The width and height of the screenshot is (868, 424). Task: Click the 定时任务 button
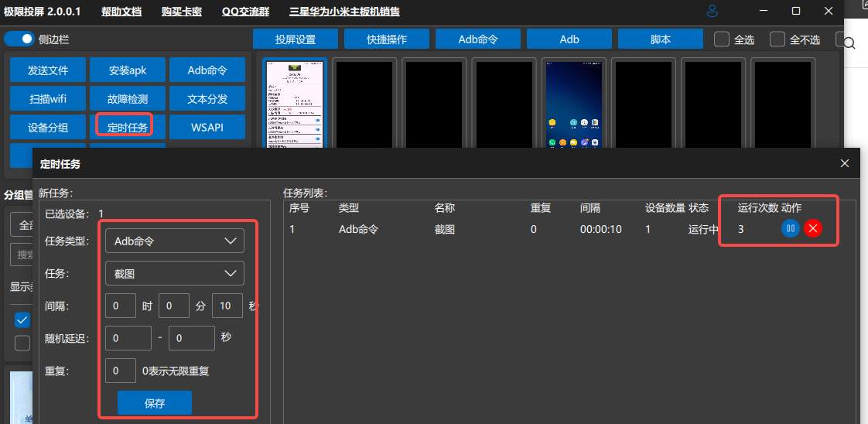pyautogui.click(x=128, y=128)
